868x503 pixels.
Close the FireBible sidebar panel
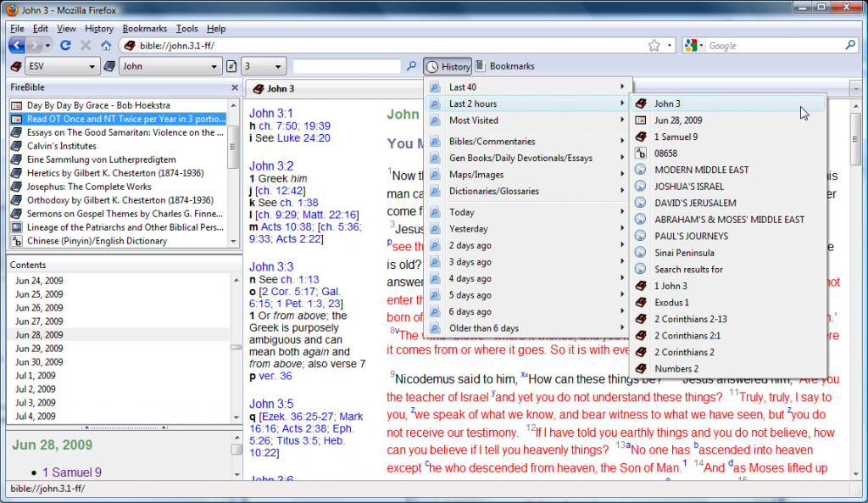click(x=235, y=87)
